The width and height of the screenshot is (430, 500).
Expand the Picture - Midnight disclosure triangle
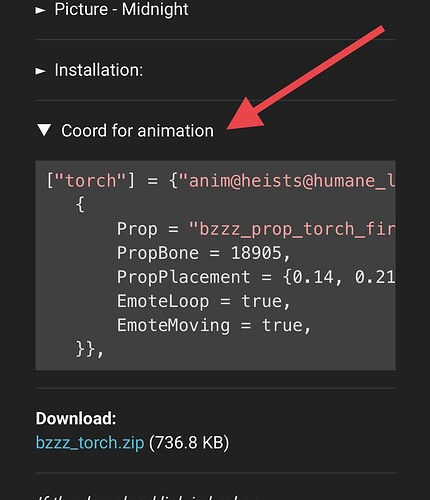click(x=41, y=10)
